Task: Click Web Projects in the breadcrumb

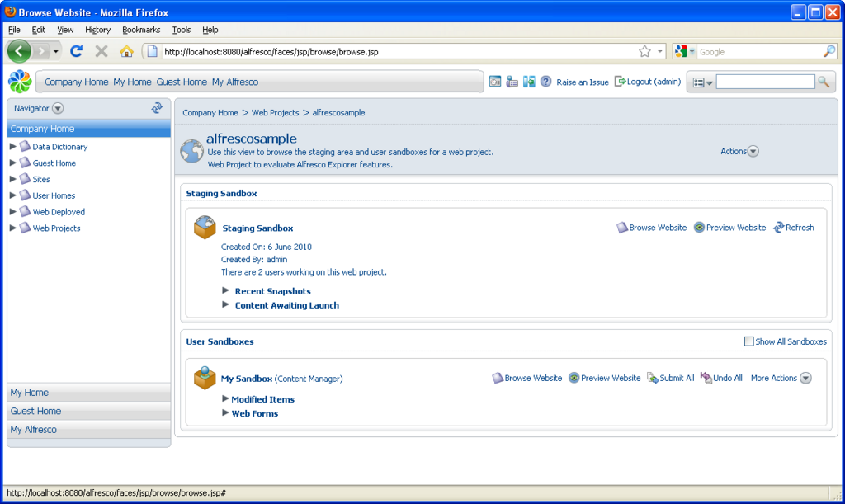Action: pos(276,112)
